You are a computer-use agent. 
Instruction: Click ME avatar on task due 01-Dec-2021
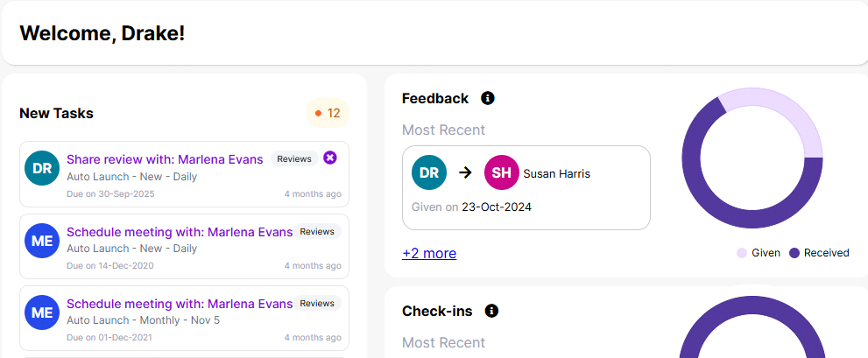(x=42, y=312)
